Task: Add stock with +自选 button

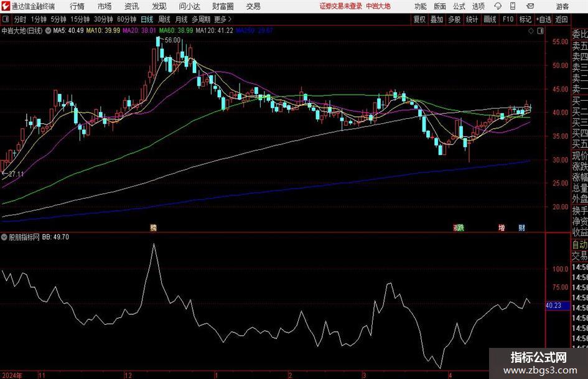Action: pyautogui.click(x=543, y=19)
